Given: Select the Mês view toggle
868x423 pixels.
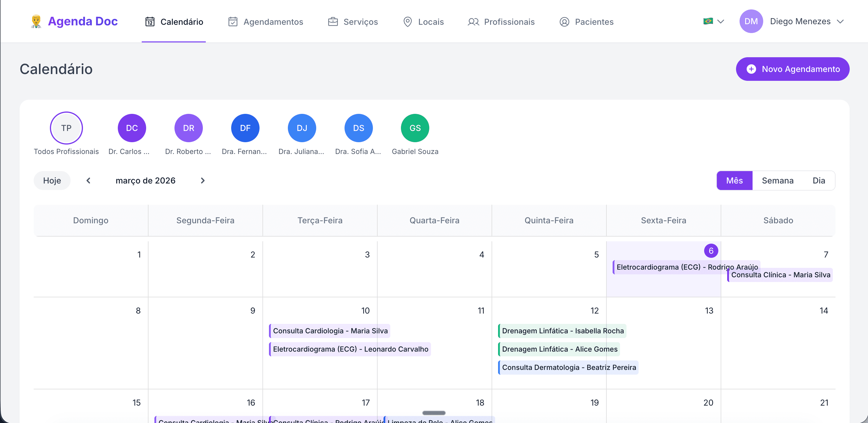Looking at the screenshot, I should pyautogui.click(x=734, y=181).
